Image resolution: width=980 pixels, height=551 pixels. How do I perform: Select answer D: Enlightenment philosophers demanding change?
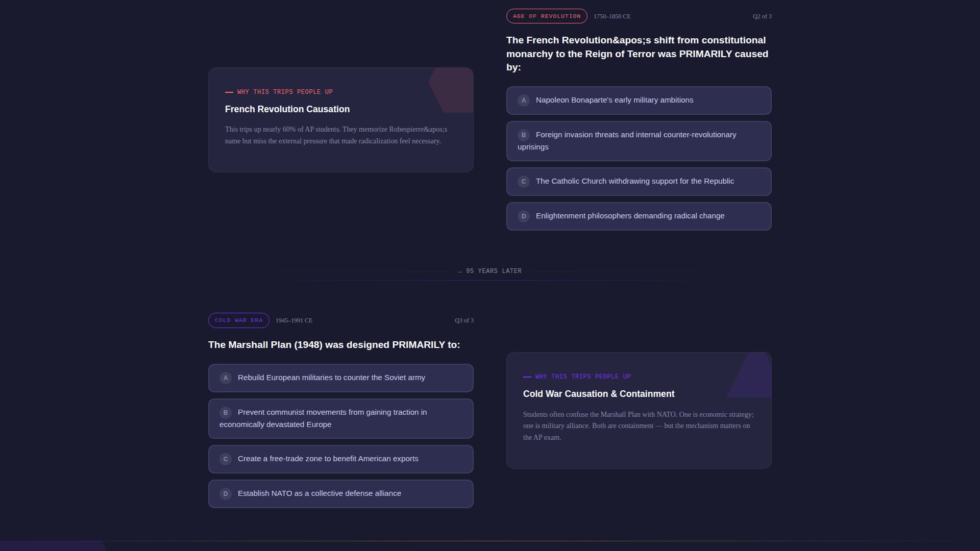pos(639,216)
